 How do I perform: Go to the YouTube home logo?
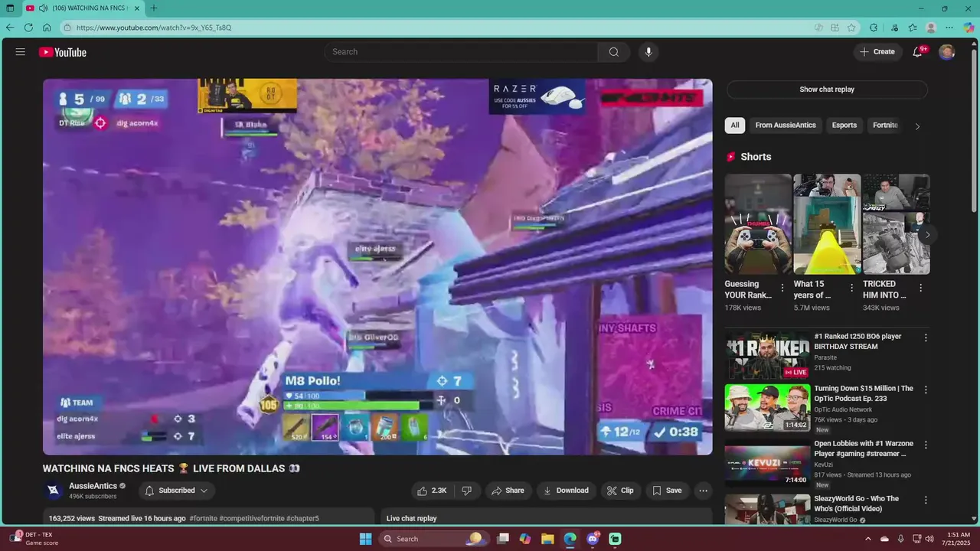(63, 52)
